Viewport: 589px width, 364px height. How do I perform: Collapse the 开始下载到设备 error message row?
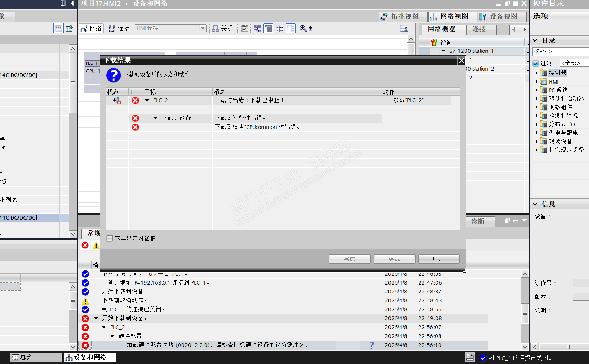96,318
